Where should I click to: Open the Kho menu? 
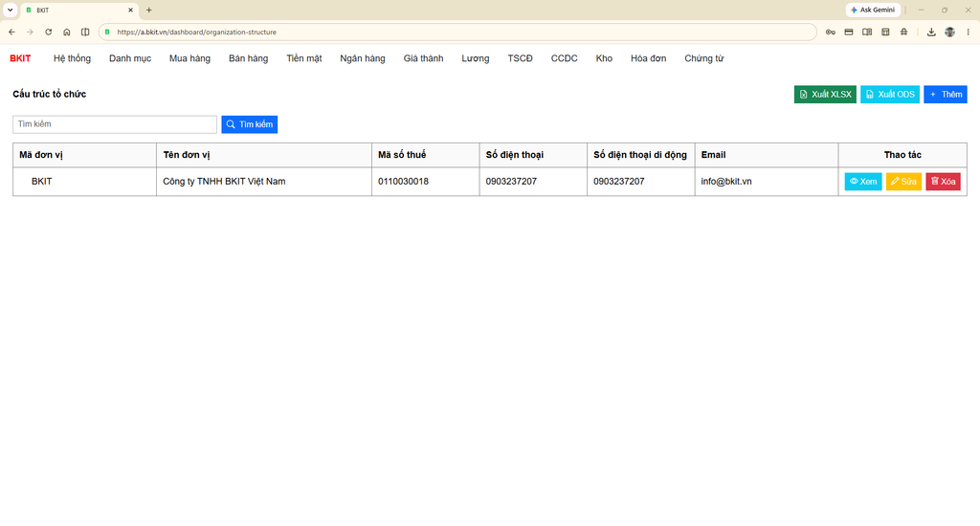pyautogui.click(x=604, y=58)
